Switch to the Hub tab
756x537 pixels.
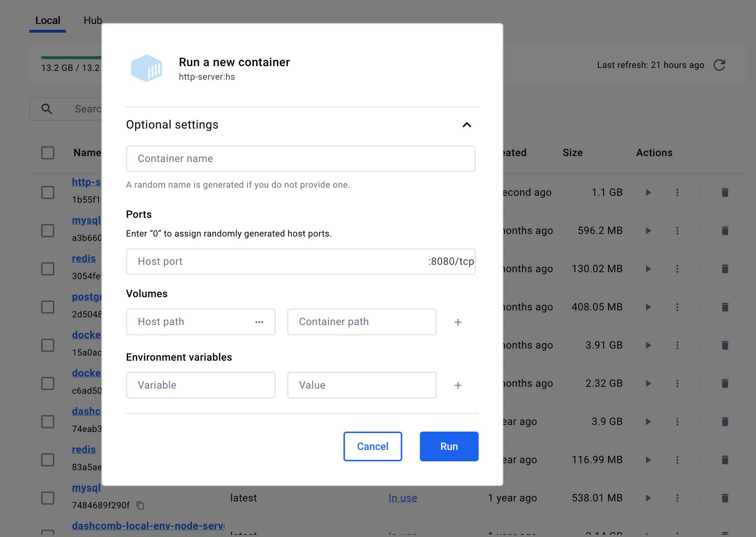coord(93,21)
